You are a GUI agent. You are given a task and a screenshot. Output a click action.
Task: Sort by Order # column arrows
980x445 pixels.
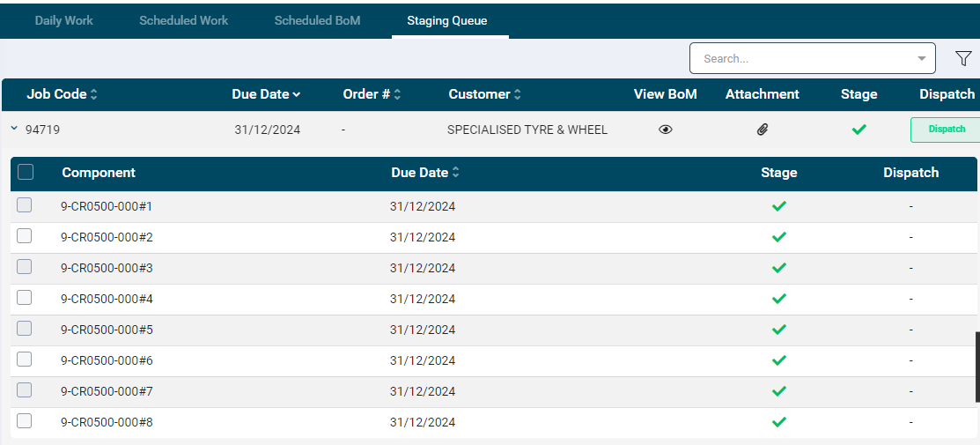coord(397,94)
